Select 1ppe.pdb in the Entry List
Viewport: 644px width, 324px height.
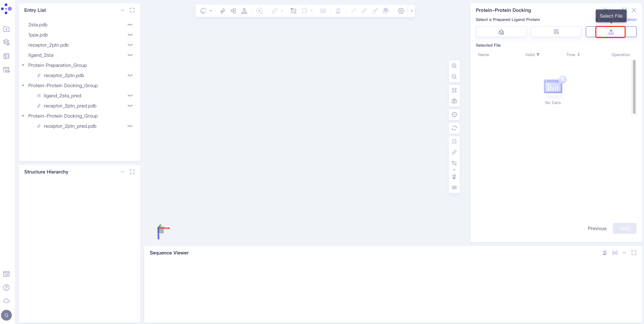click(38, 35)
